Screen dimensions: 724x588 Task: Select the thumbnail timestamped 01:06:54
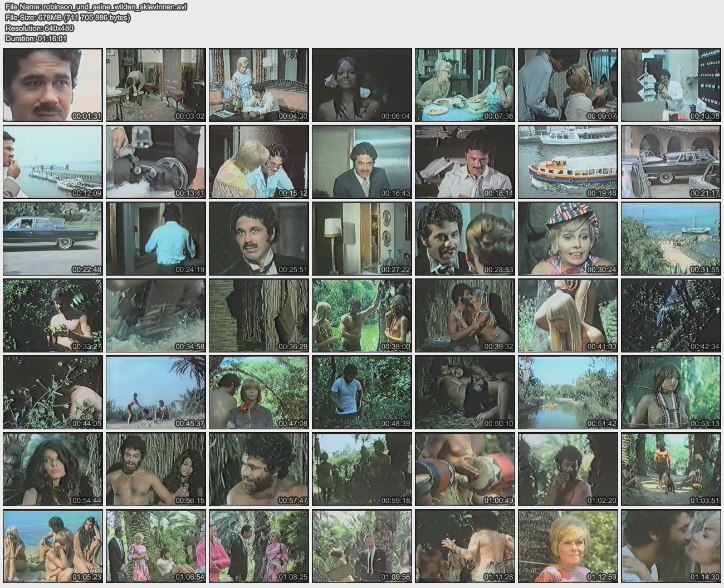156,546
